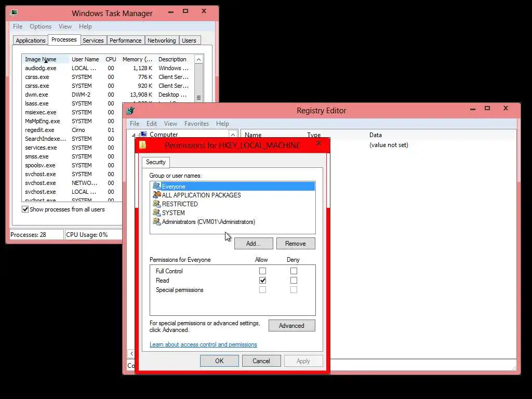Open Task Manager Help menu
This screenshot has width=532, height=399.
coord(85,26)
